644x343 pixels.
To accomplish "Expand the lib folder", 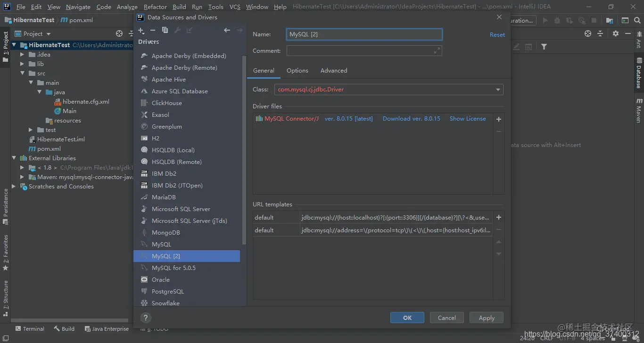I will coord(22,64).
